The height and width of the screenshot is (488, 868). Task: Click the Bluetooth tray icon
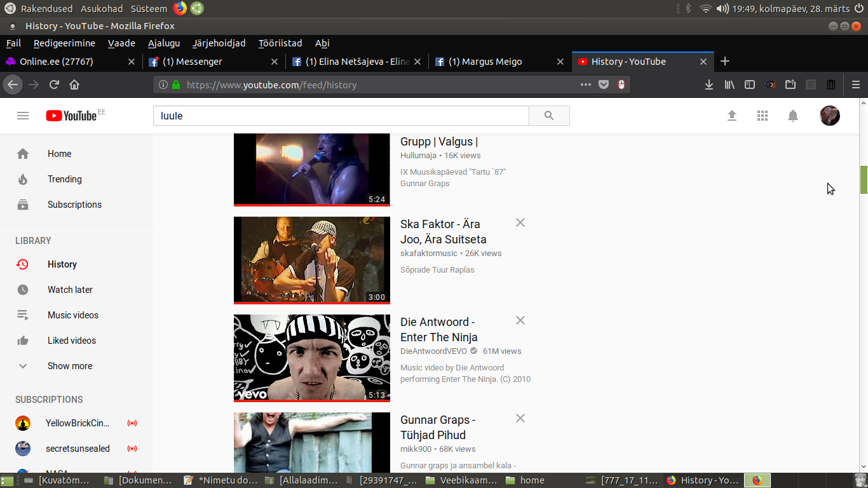(688, 9)
